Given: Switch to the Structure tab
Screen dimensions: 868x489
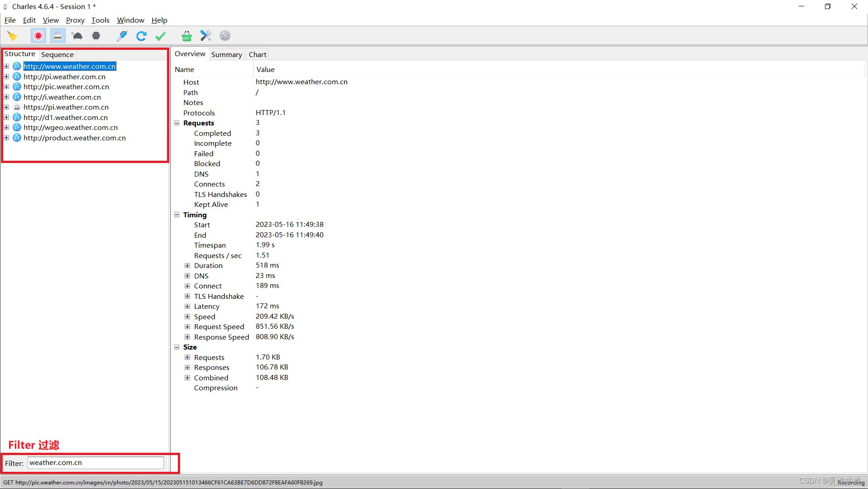Looking at the screenshot, I should click(20, 54).
